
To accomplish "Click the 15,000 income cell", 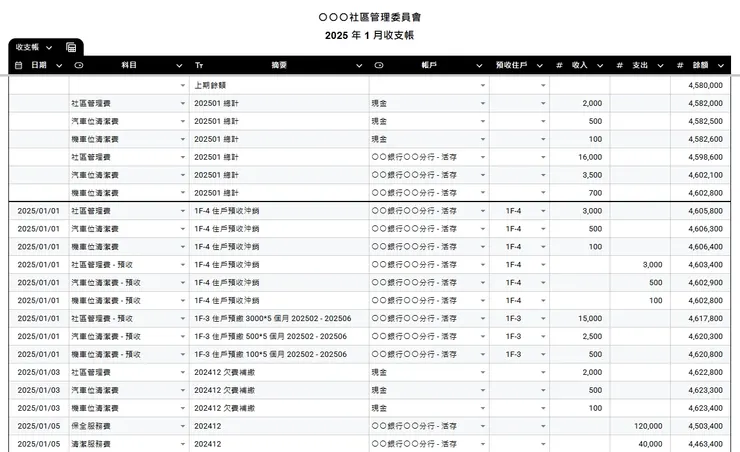I will point(580,318).
